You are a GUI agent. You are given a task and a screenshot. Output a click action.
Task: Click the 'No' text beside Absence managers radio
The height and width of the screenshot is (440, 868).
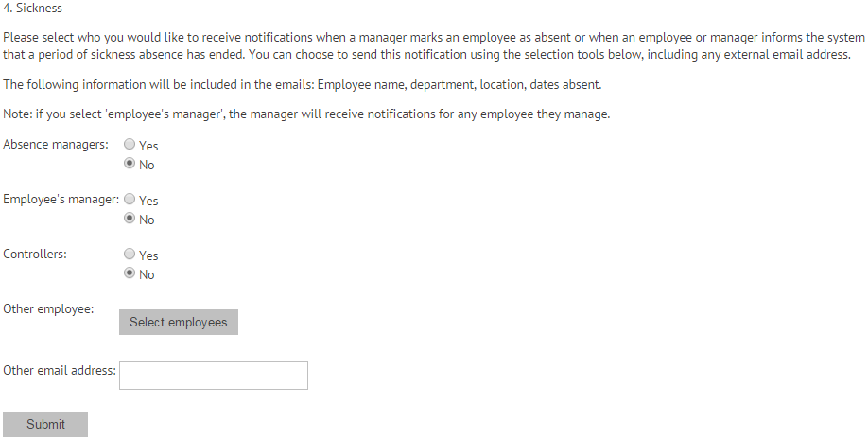(x=147, y=165)
